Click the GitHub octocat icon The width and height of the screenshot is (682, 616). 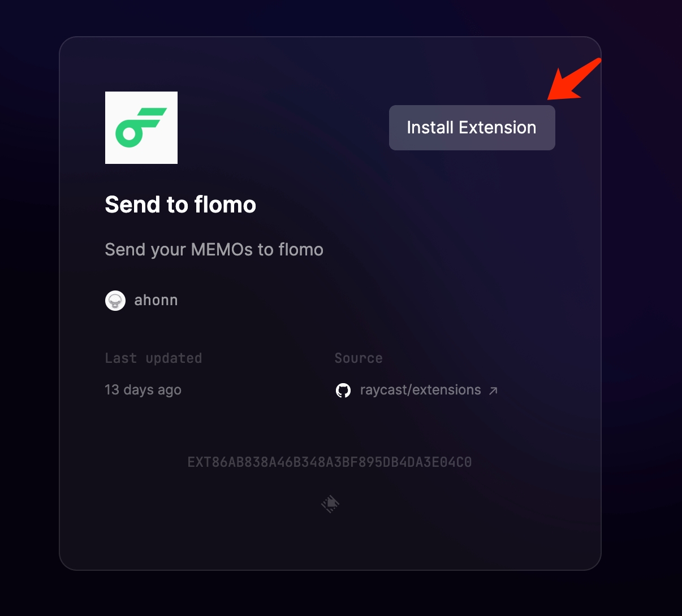[343, 391]
